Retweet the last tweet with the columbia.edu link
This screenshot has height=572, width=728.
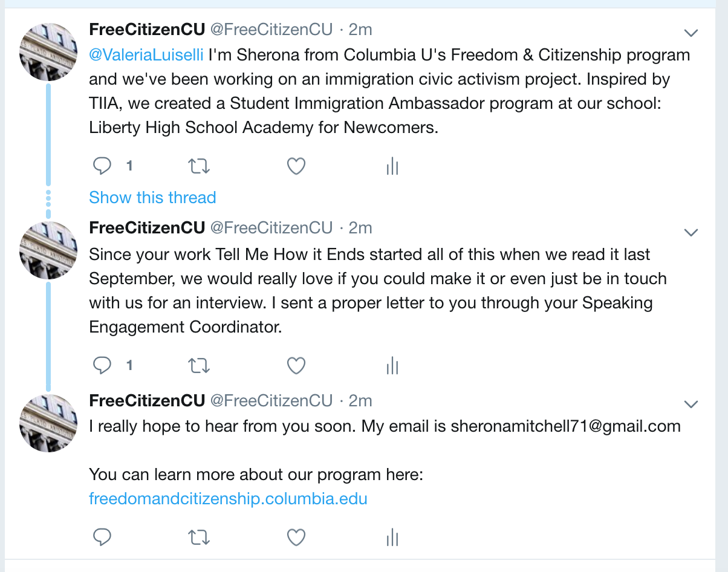pos(199,537)
